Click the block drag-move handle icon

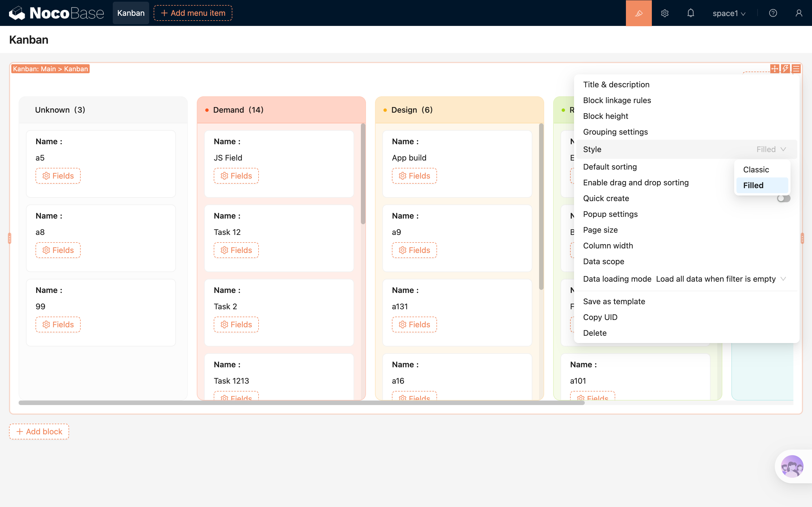(x=775, y=69)
